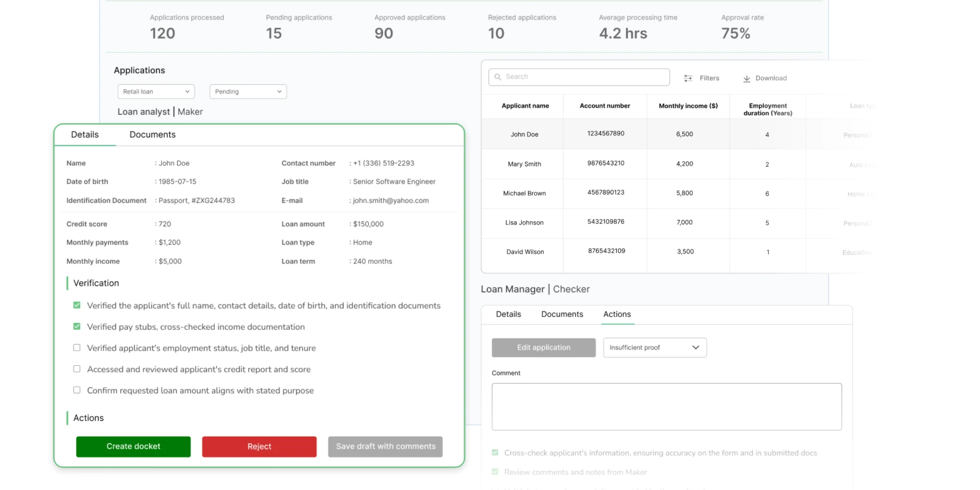This screenshot has height=490, width=980.
Task: Check the employment status verification box
Action: click(x=77, y=348)
